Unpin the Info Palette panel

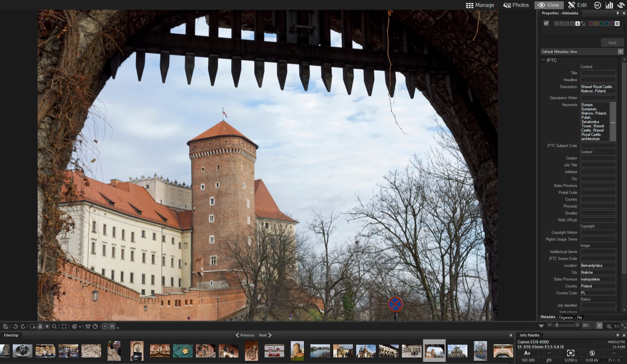click(617, 335)
